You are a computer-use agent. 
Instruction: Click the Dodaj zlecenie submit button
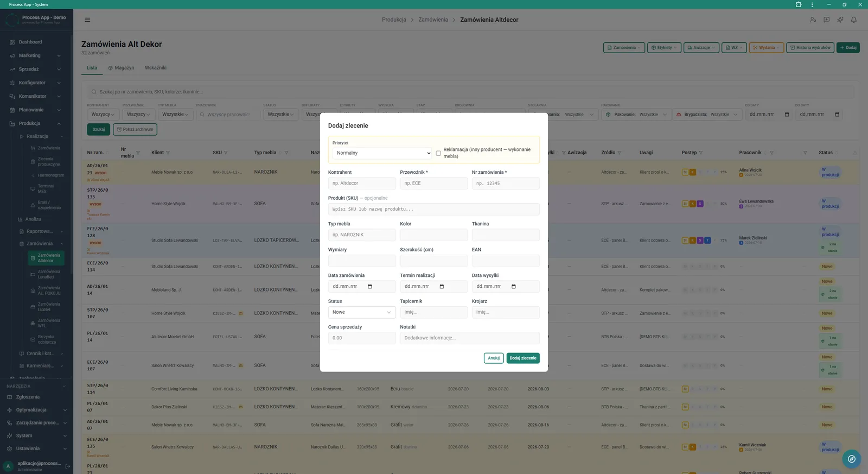tap(523, 358)
